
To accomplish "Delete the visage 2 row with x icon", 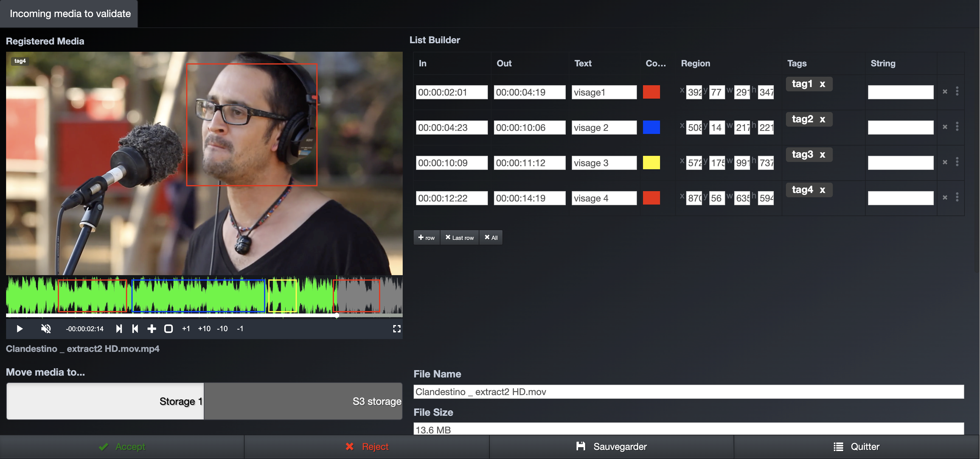I will pyautogui.click(x=945, y=127).
